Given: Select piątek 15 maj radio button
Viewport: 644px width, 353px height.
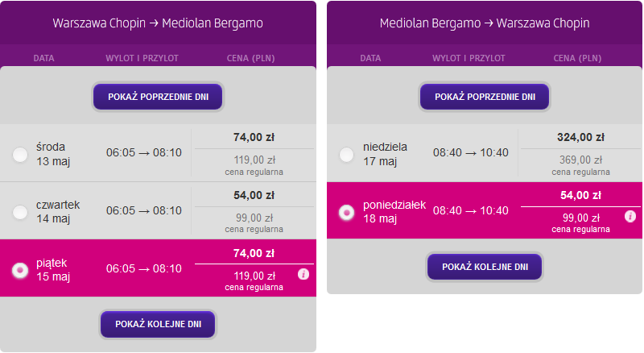Looking at the screenshot, I should pos(20,270).
